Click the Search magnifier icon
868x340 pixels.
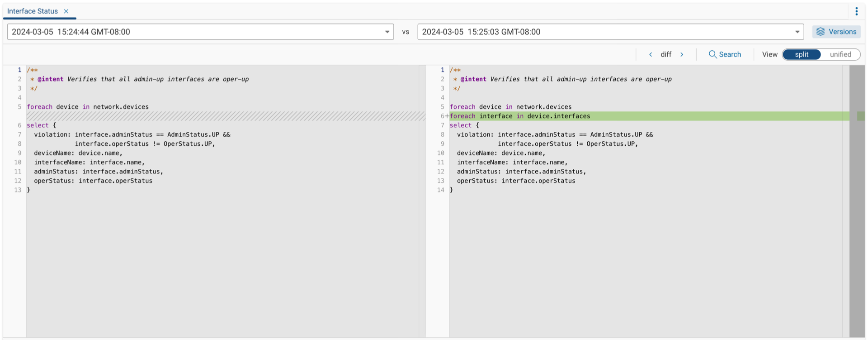[712, 54]
